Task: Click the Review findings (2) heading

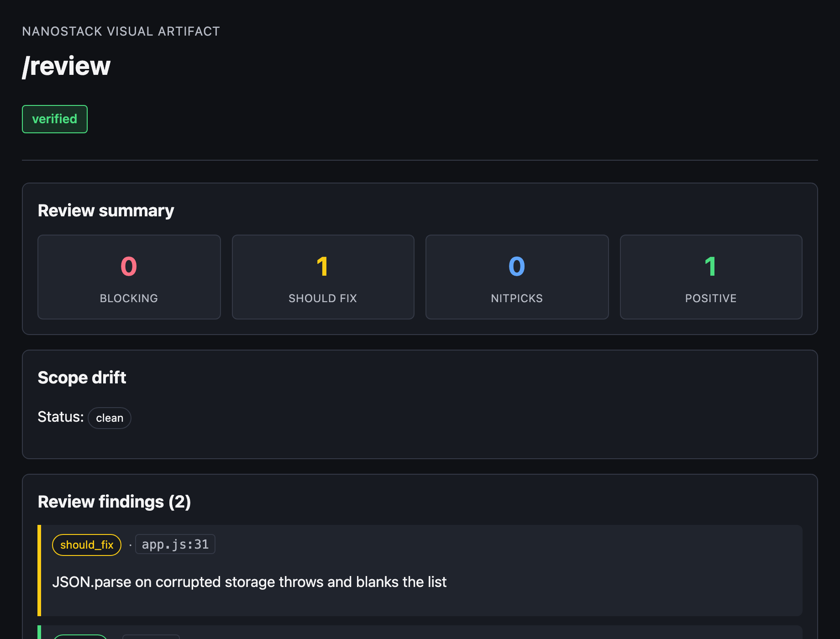Action: point(115,502)
